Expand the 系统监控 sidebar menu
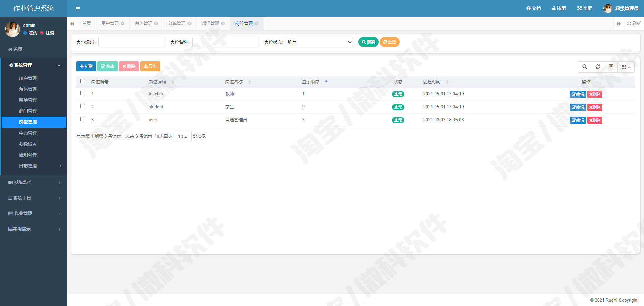Viewport: 644px width, 306px height. point(34,182)
